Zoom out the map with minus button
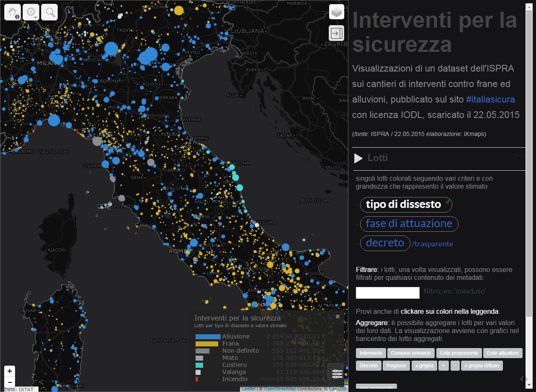536x392 pixels. [x=10, y=382]
